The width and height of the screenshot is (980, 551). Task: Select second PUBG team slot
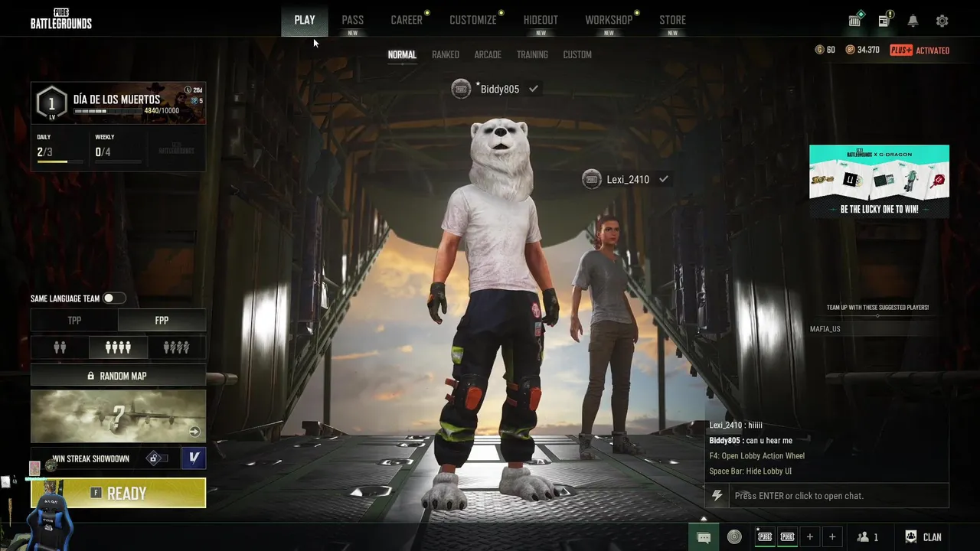787,536
